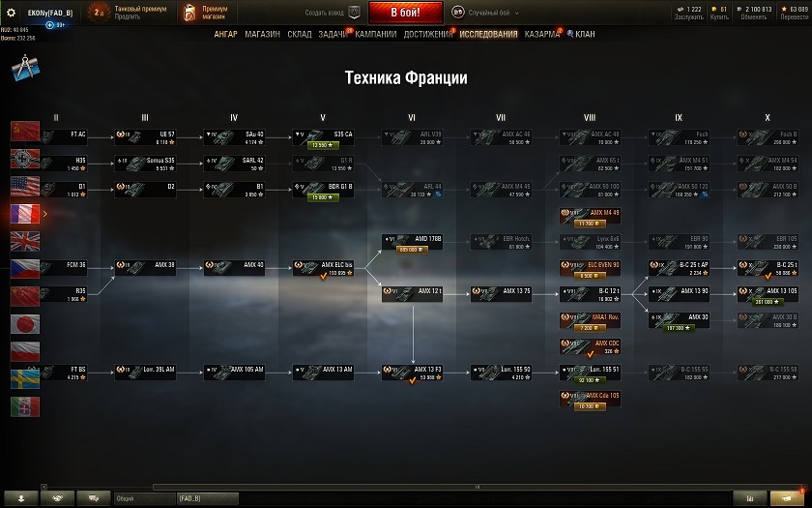Open the АНГАР tab
The height and width of the screenshot is (508, 812).
[x=226, y=34]
